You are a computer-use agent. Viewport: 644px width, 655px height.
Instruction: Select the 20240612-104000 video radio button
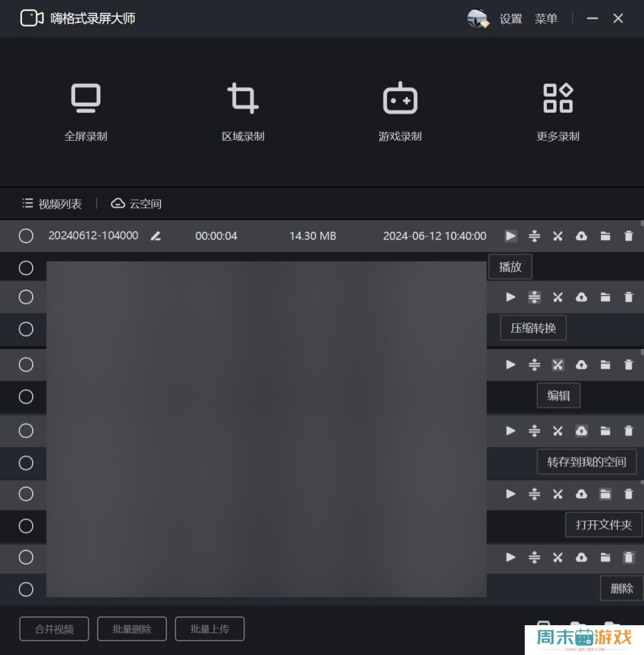pyautogui.click(x=26, y=236)
